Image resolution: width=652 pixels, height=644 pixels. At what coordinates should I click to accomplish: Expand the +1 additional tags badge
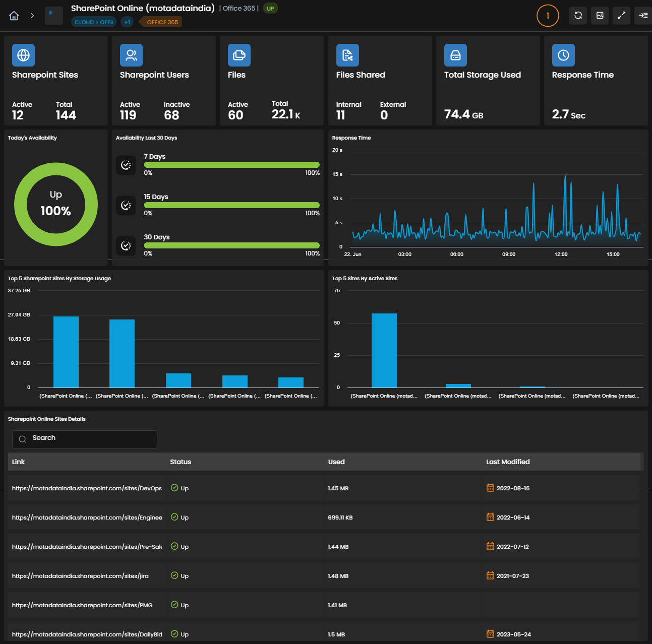127,22
